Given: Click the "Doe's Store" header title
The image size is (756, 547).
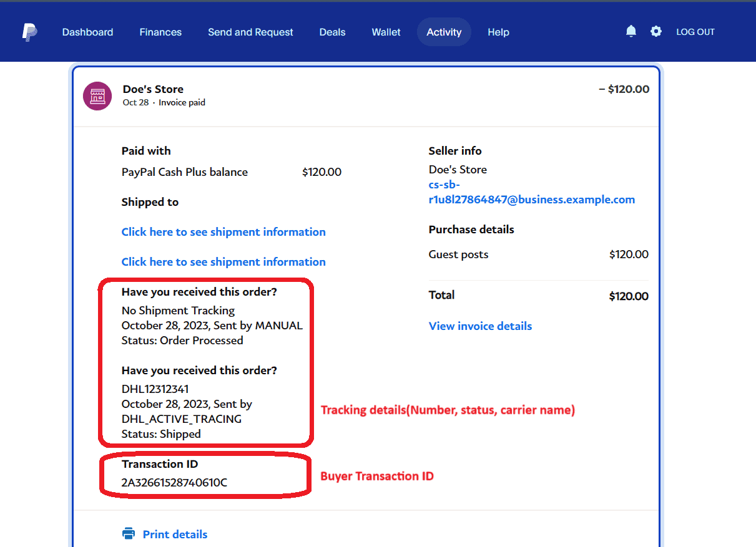Looking at the screenshot, I should [153, 89].
